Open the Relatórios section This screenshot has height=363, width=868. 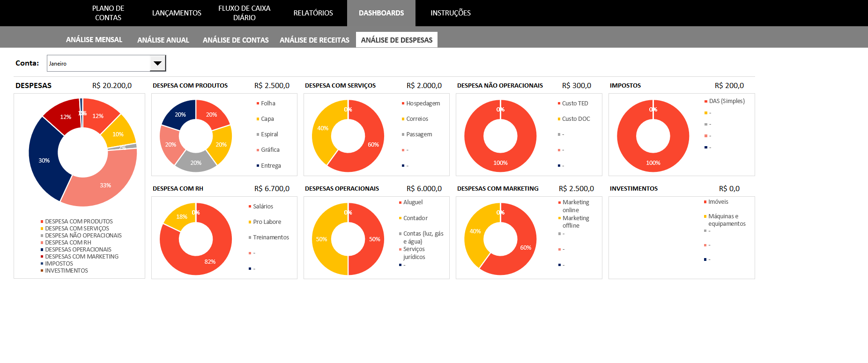point(313,13)
